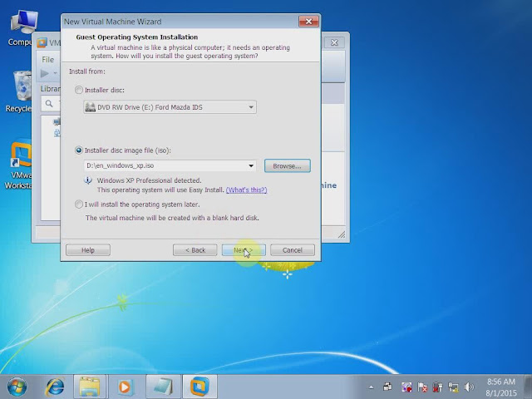Click the Help button
The image size is (532, 399).
pos(88,250)
